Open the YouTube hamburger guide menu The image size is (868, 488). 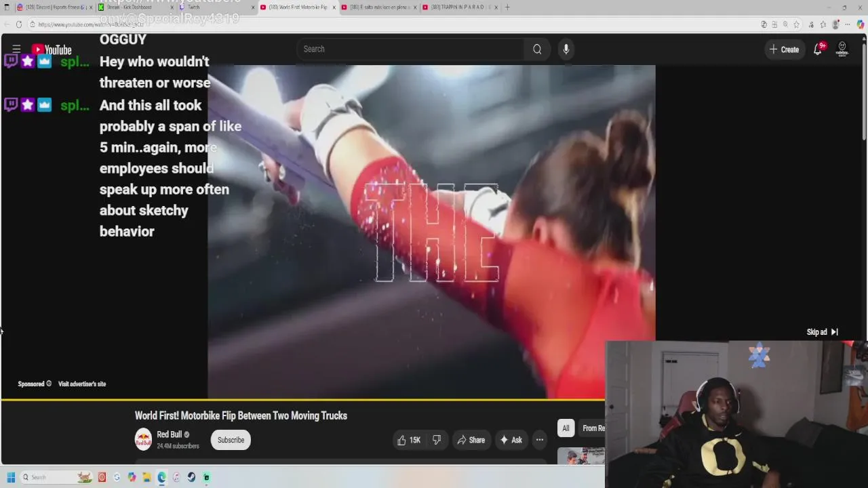pyautogui.click(x=16, y=49)
